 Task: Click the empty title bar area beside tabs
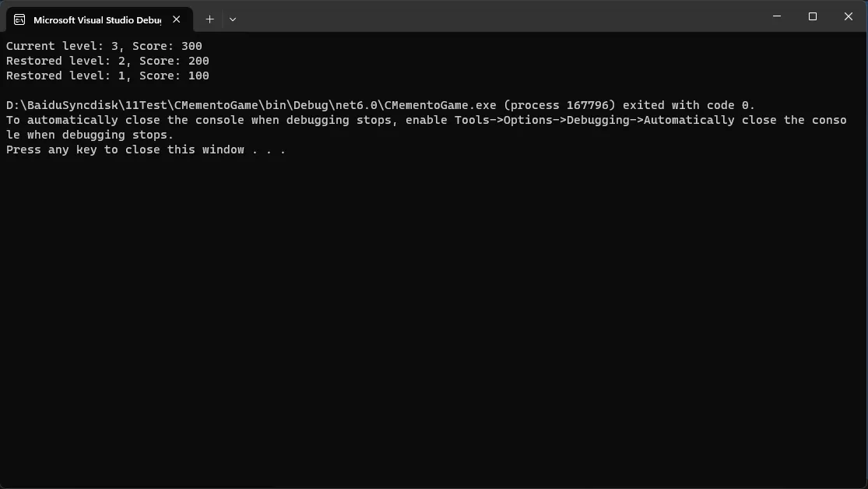click(x=498, y=16)
